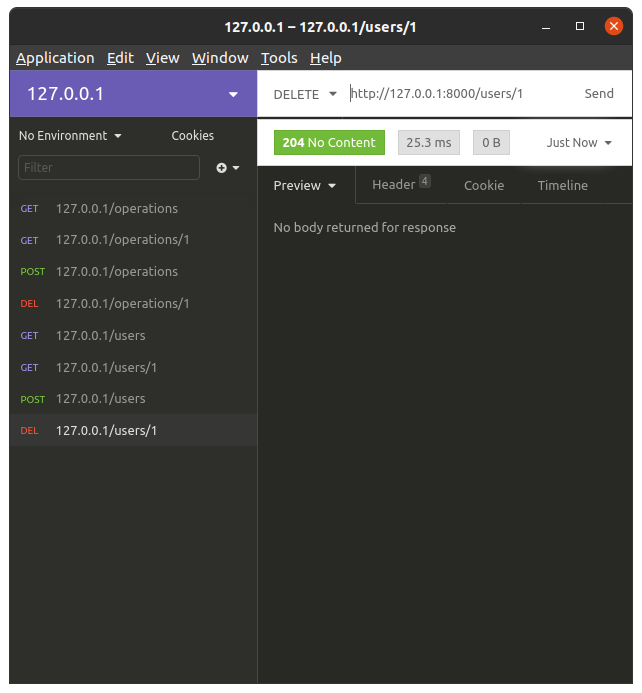This screenshot has height=693, width=642.
Task: Click the 0 B response size badge
Action: [491, 143]
